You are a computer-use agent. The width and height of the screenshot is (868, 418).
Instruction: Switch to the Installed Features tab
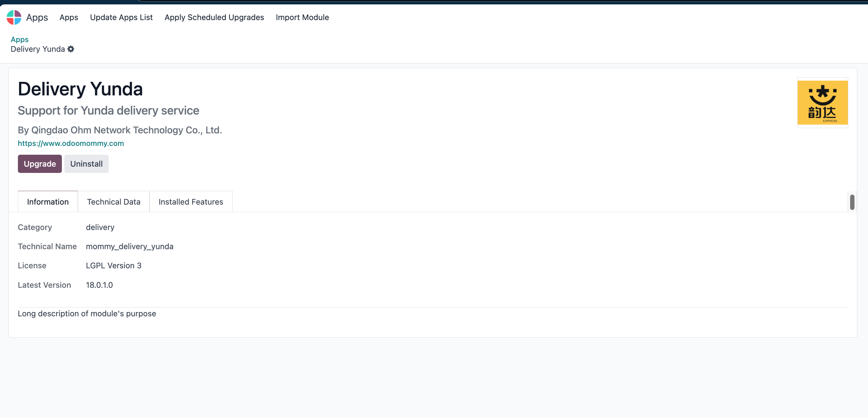[191, 202]
